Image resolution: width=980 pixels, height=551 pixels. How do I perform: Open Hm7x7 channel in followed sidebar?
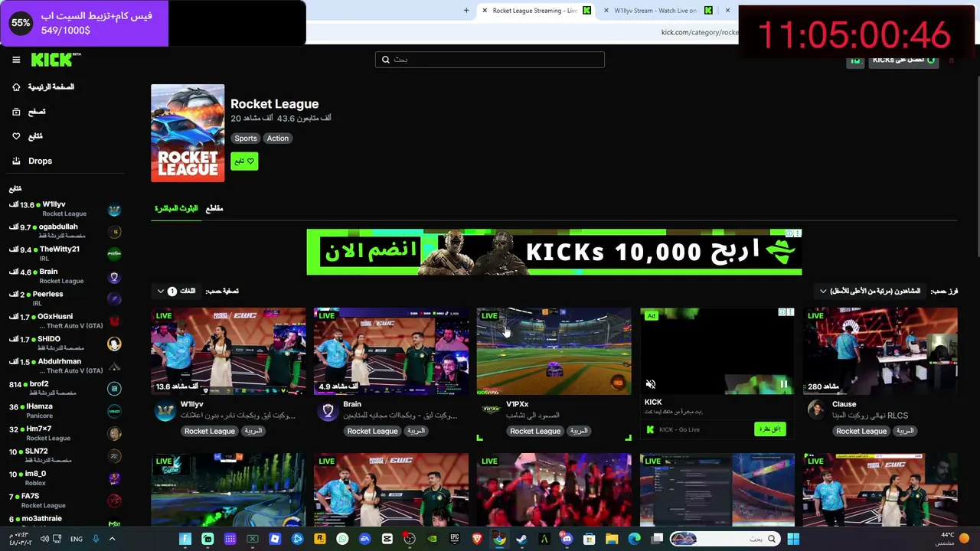click(x=65, y=433)
